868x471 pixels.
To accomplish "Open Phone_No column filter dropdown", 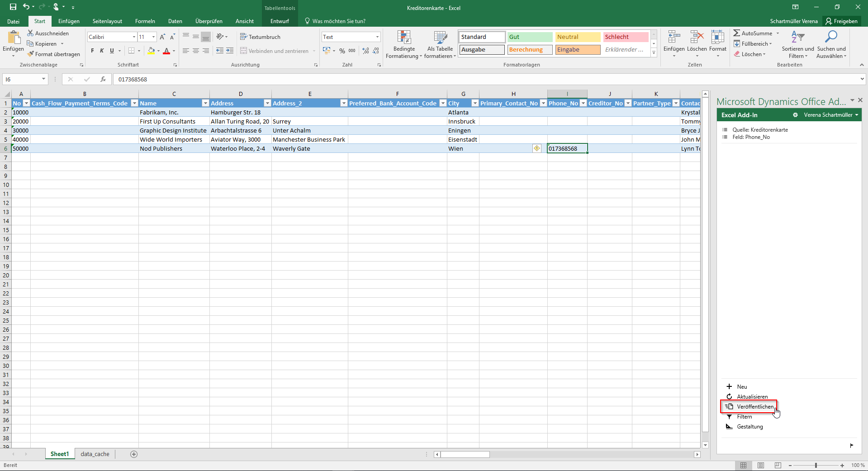I will (583, 103).
